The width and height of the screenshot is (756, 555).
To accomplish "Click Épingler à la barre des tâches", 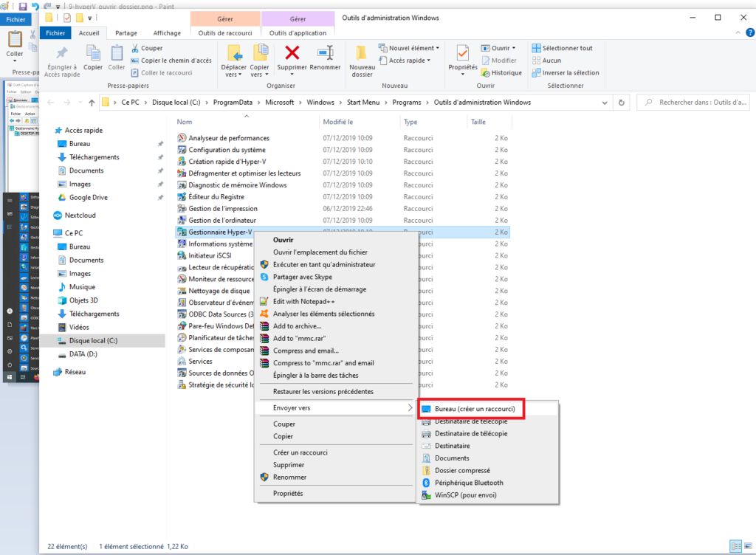I will pyautogui.click(x=316, y=376).
